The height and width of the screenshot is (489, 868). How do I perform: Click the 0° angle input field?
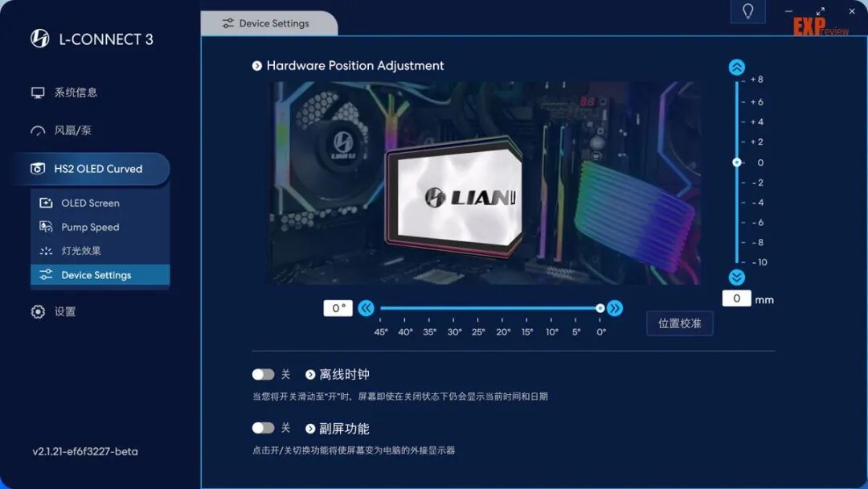pos(338,308)
